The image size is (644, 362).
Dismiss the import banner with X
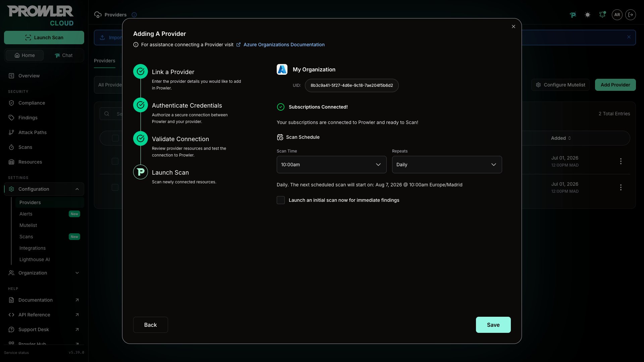coord(629,37)
